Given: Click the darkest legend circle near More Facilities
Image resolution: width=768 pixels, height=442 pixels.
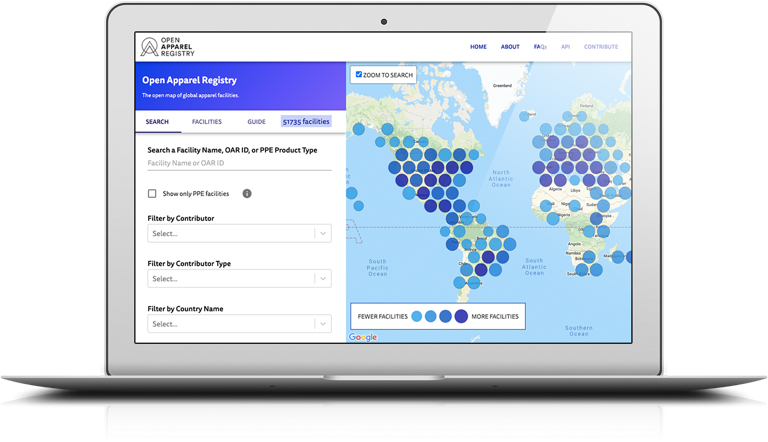Looking at the screenshot, I should click(x=461, y=317).
